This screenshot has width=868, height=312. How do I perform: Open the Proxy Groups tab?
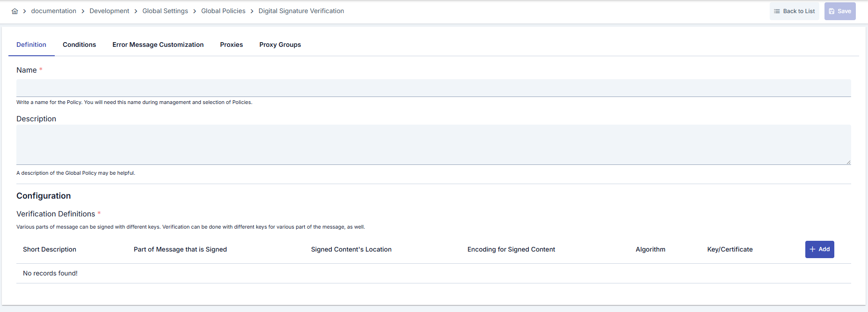[280, 45]
